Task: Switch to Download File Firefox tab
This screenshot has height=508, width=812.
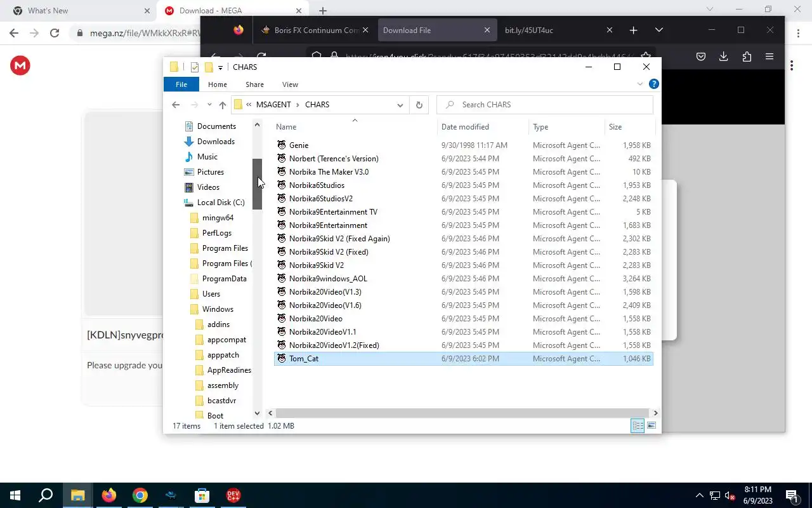Action: [x=436, y=30]
